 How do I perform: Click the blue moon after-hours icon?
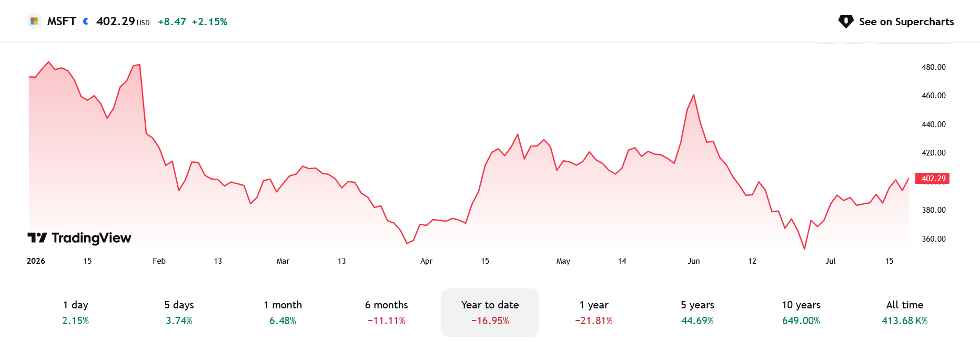point(86,21)
